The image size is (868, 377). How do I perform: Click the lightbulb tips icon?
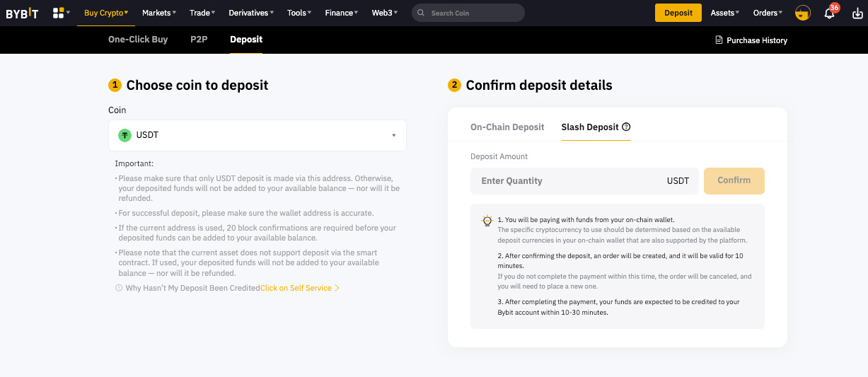[x=487, y=221]
